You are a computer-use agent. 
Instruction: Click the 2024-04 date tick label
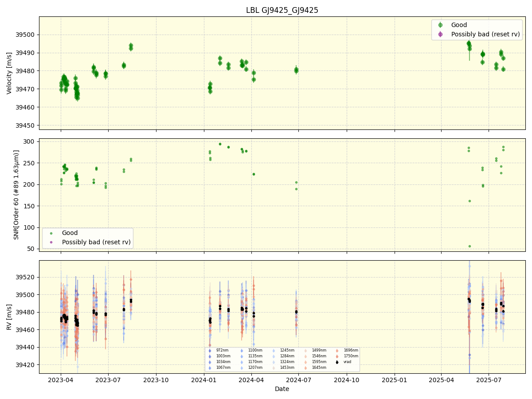pos(251,380)
